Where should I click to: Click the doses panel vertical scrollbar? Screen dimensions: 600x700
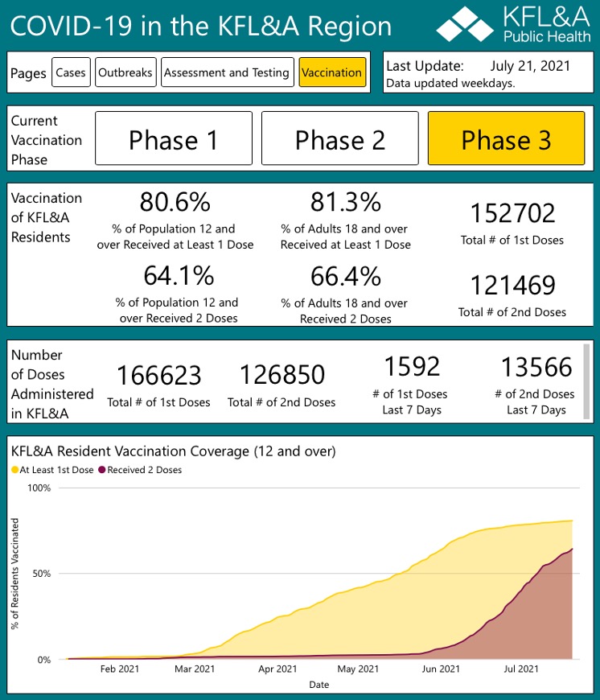(x=586, y=381)
